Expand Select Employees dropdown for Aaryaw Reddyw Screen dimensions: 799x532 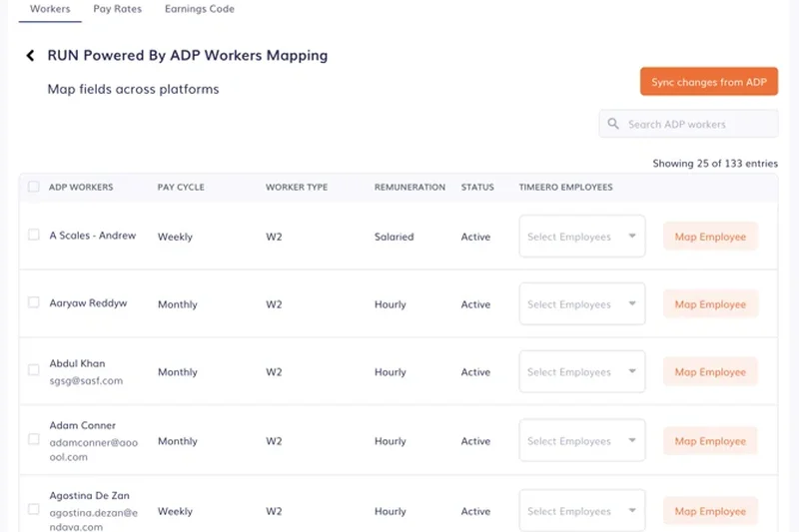coord(581,304)
